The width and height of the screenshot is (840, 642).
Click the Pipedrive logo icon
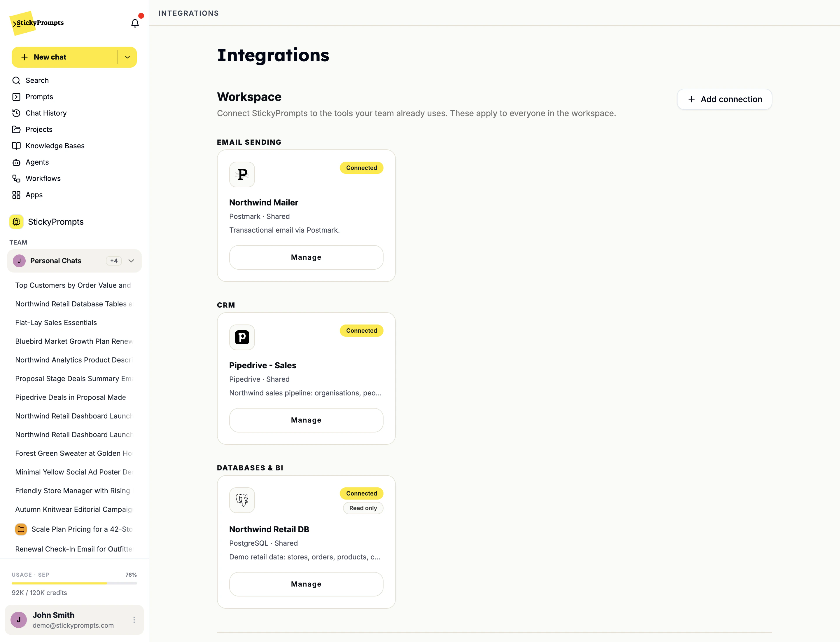click(242, 337)
